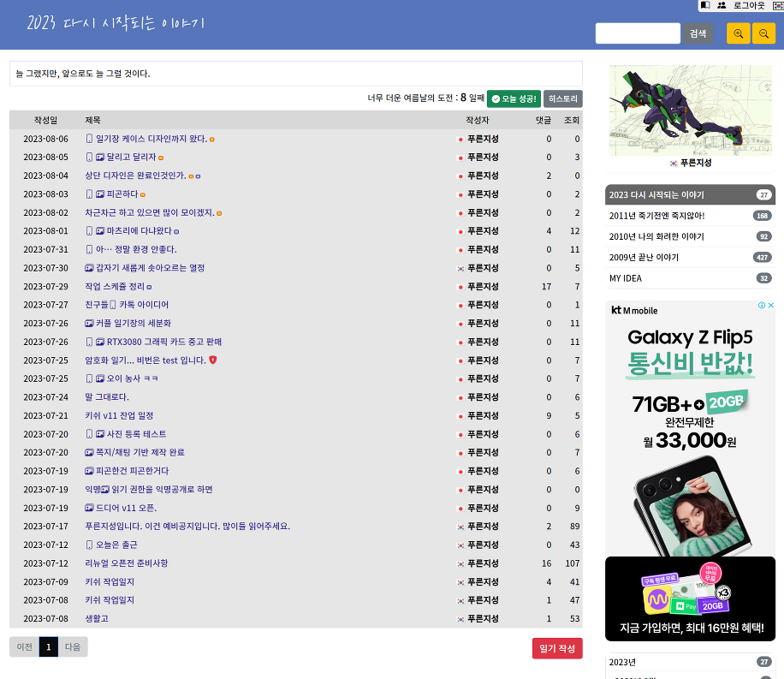Image resolution: width=784 pixels, height=679 pixels.
Task: Focus the search input field
Action: click(x=637, y=33)
